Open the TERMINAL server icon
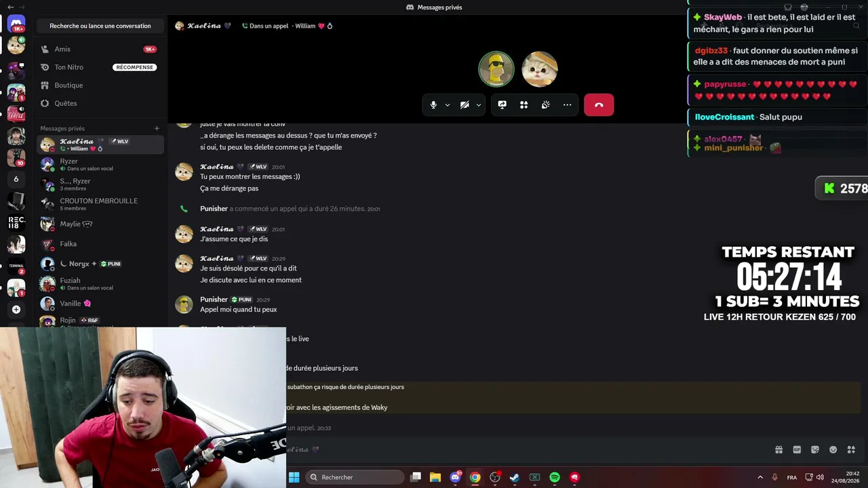Screen dimensions: 868x488 click(16, 266)
